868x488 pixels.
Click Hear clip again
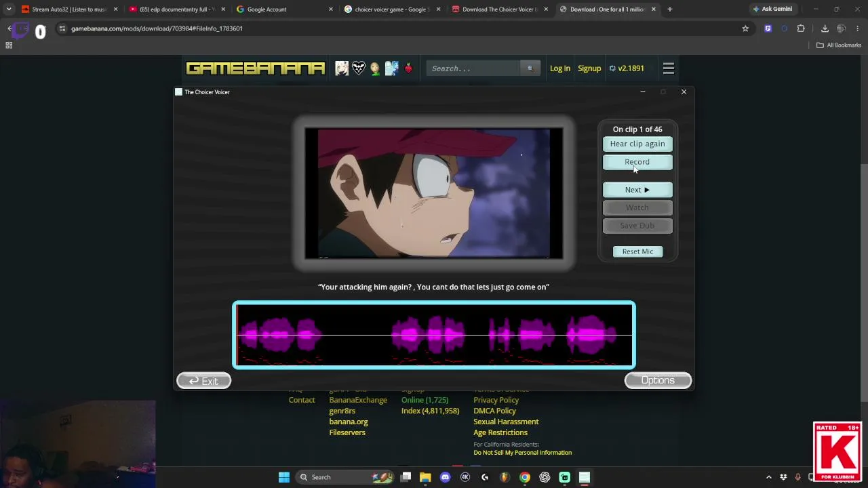pos(637,144)
